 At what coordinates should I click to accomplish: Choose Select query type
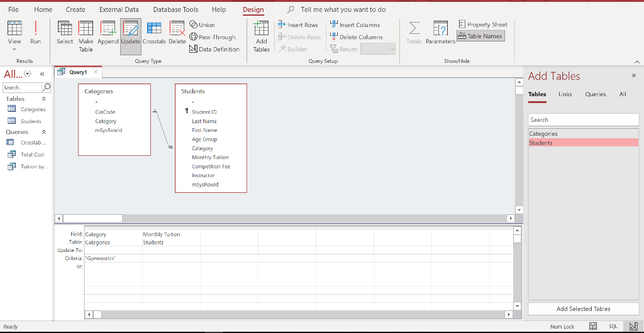tap(65, 33)
